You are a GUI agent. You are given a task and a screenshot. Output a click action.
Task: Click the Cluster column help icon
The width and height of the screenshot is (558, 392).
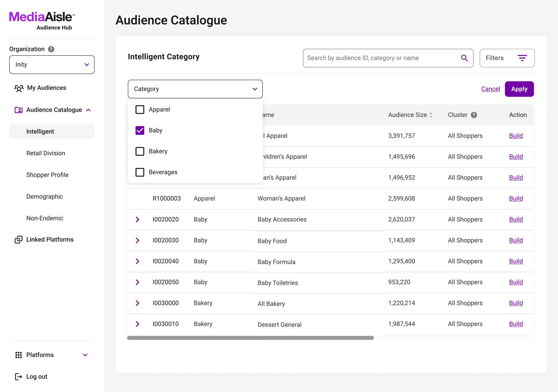(x=474, y=115)
